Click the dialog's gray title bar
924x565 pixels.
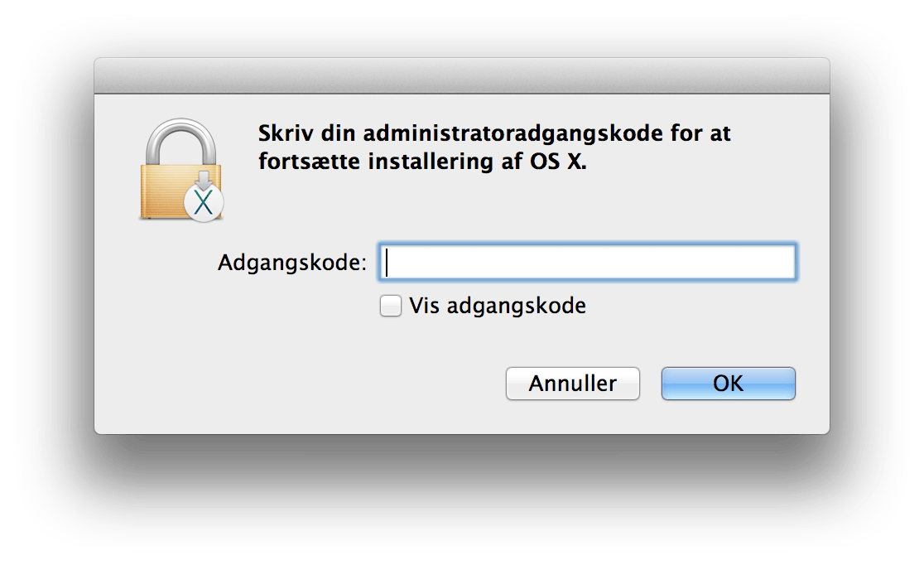462,75
